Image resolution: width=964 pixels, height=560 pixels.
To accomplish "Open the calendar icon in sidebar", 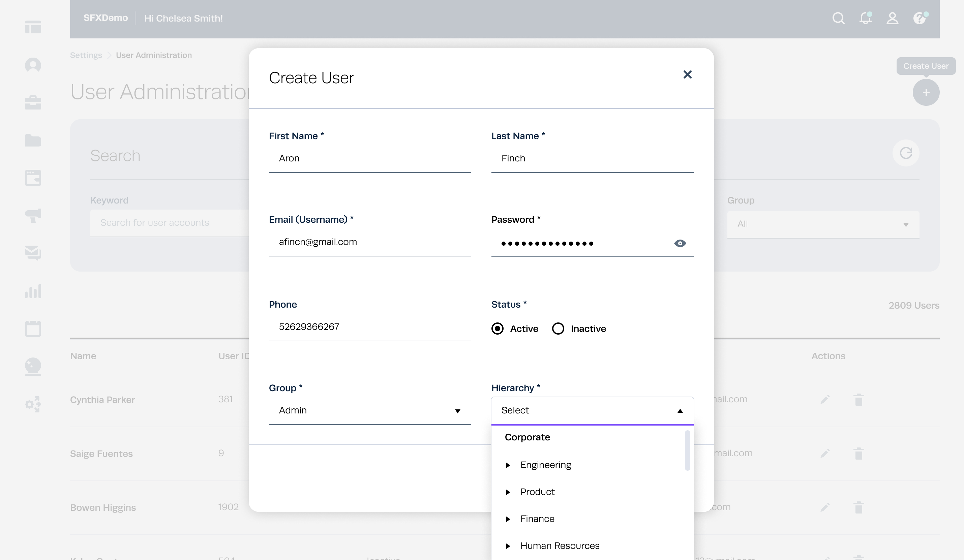I will click(33, 329).
